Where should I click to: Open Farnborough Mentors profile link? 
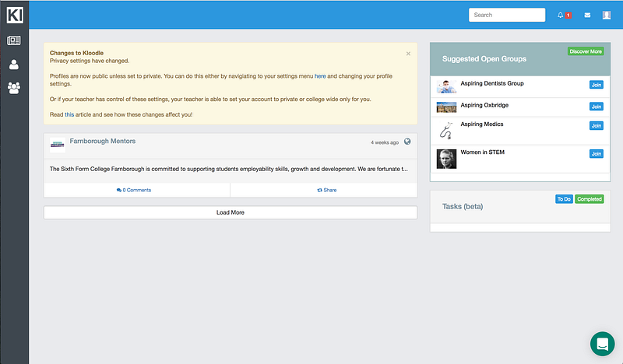(x=103, y=141)
